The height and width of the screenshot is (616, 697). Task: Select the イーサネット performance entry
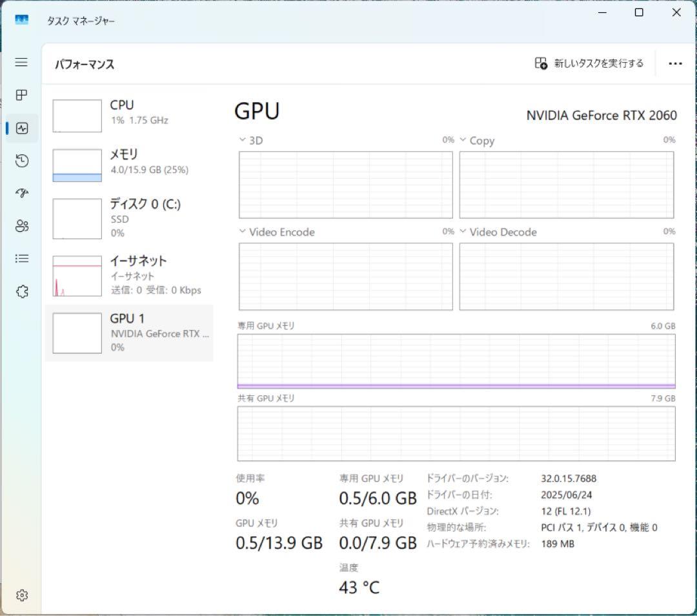pos(129,274)
